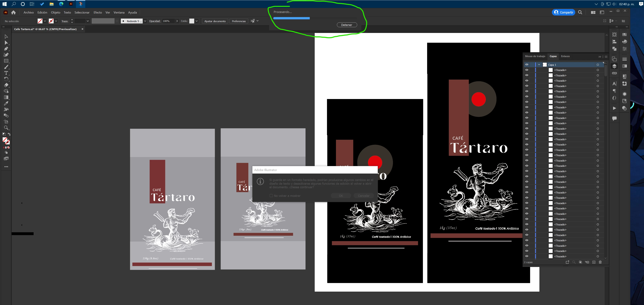Open the Estilo dropdown
The width and height of the screenshot is (644, 305).
point(197,21)
